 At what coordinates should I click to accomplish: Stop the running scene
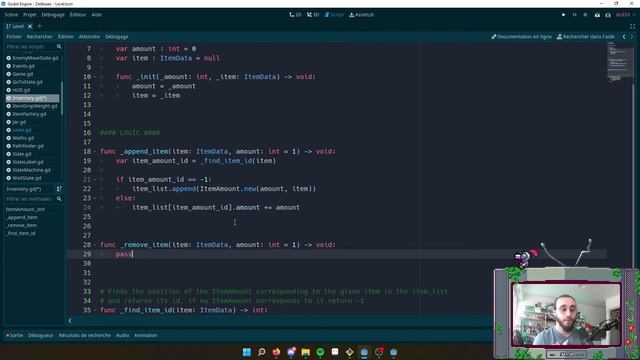(585, 15)
